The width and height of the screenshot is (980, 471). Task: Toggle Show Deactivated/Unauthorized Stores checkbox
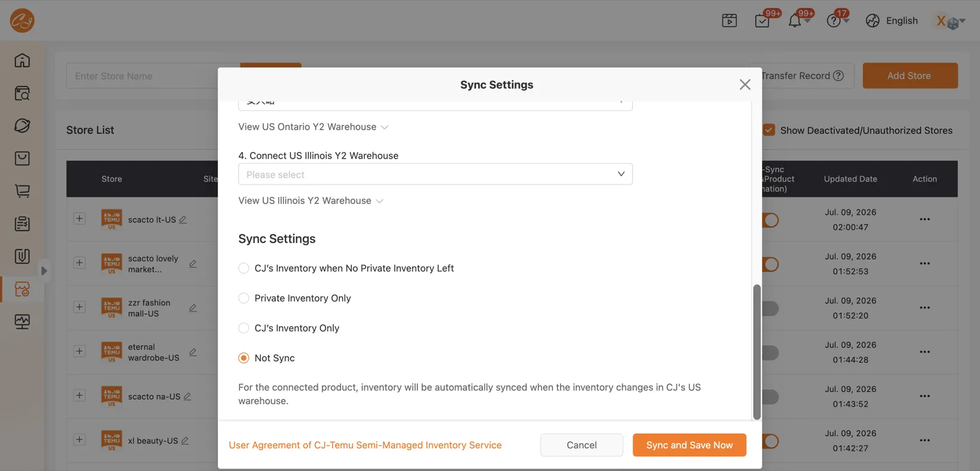(x=769, y=130)
